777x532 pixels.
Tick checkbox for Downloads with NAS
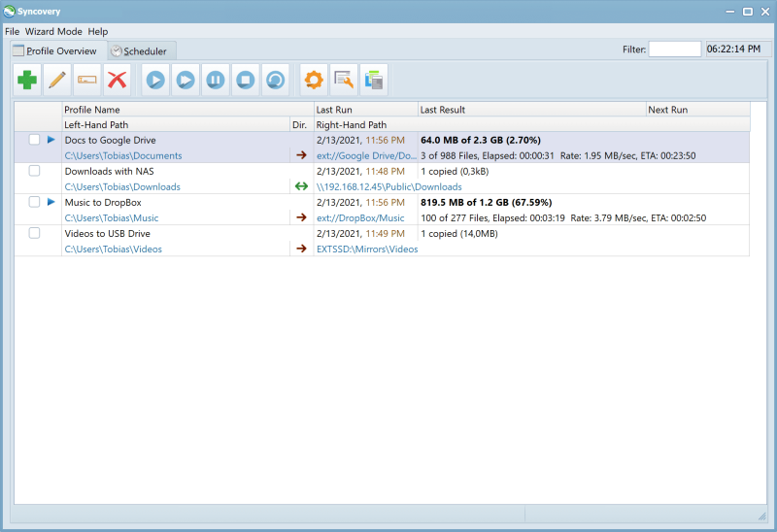coord(34,171)
